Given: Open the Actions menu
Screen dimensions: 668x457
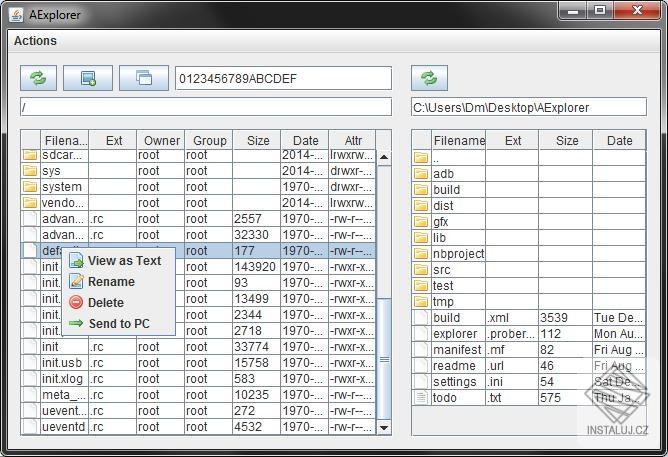Looking at the screenshot, I should pyautogui.click(x=35, y=41).
